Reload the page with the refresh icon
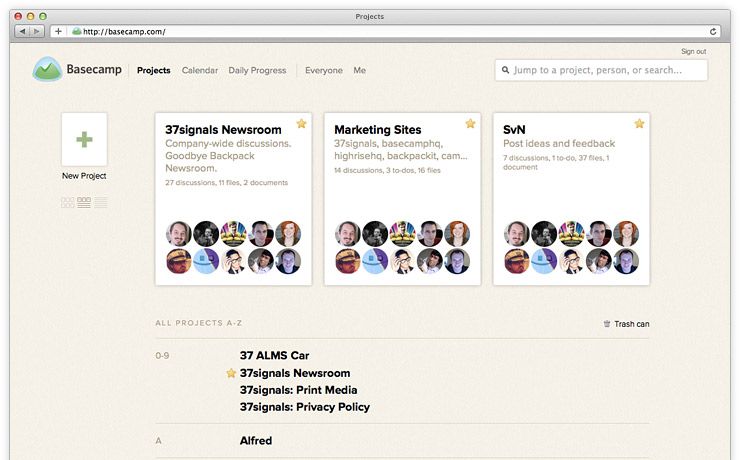The height and width of the screenshot is (460, 740). click(713, 32)
